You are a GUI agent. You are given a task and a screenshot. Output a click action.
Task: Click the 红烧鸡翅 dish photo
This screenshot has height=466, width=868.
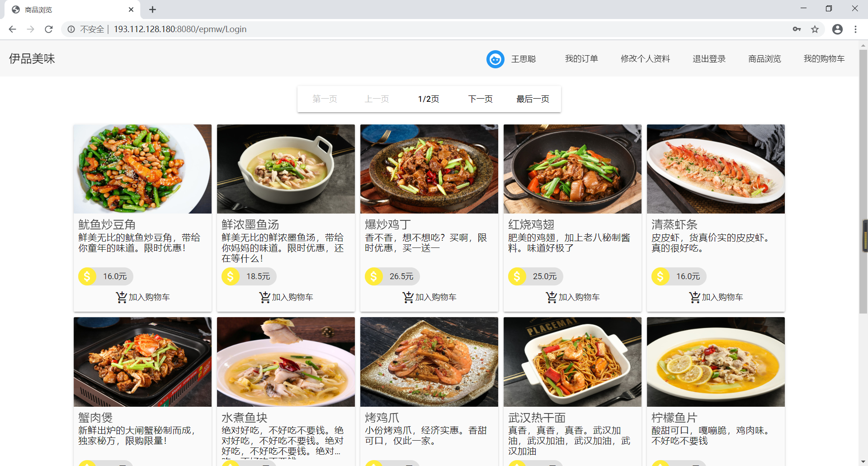pos(572,169)
